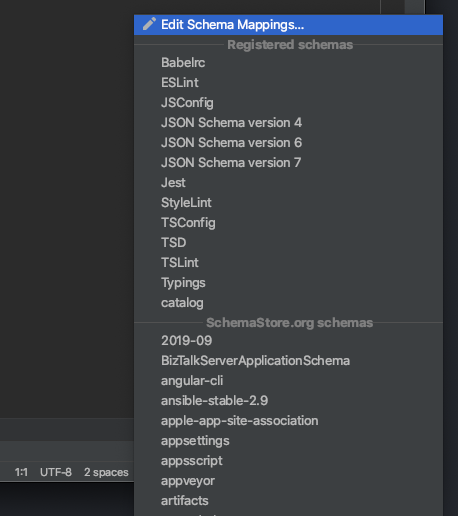
Task: Select the Babelrc schema
Action: pos(288,63)
